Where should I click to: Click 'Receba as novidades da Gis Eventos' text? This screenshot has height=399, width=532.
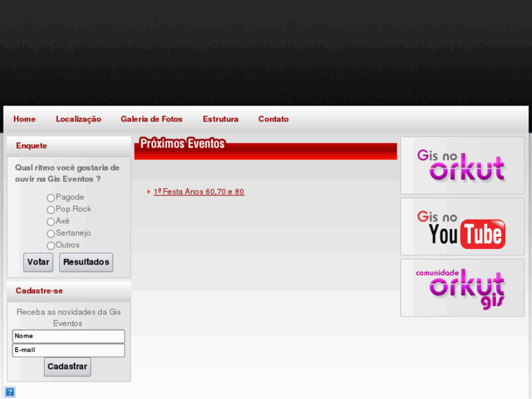click(x=69, y=318)
